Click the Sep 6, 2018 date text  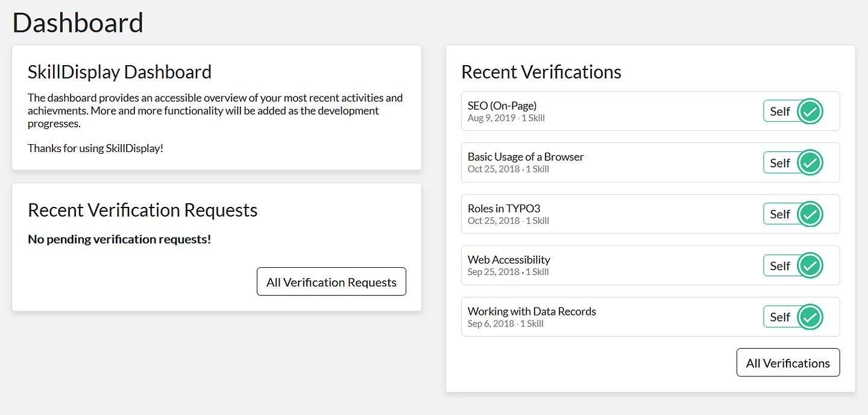click(491, 324)
